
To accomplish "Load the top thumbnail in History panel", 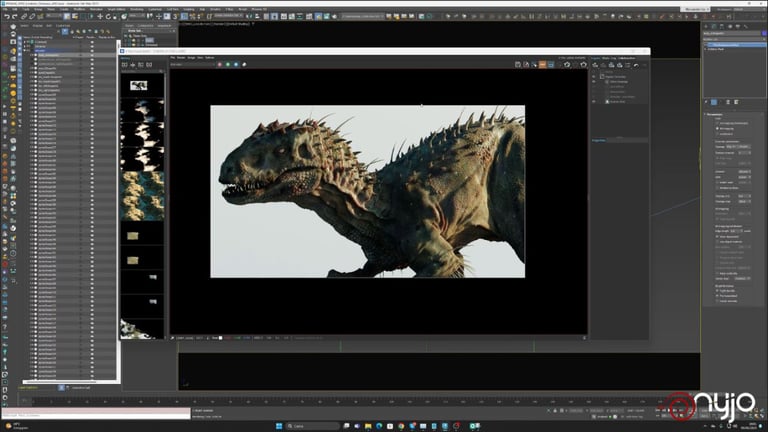I will click(142, 85).
